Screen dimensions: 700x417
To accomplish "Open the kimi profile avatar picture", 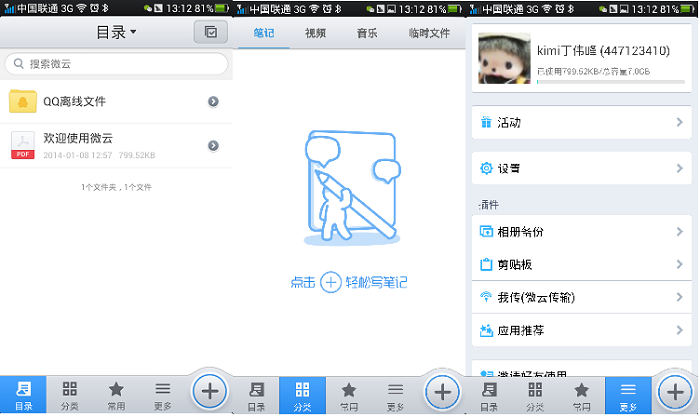I will 504,58.
